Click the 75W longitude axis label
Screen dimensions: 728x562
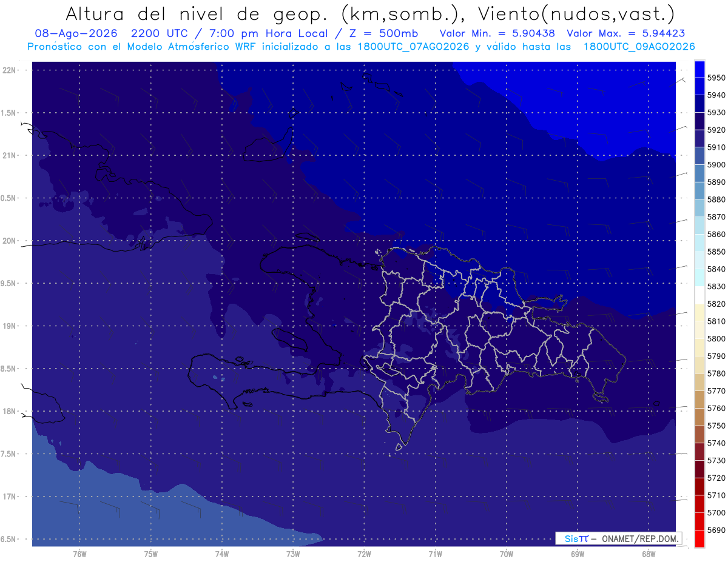[x=150, y=554]
